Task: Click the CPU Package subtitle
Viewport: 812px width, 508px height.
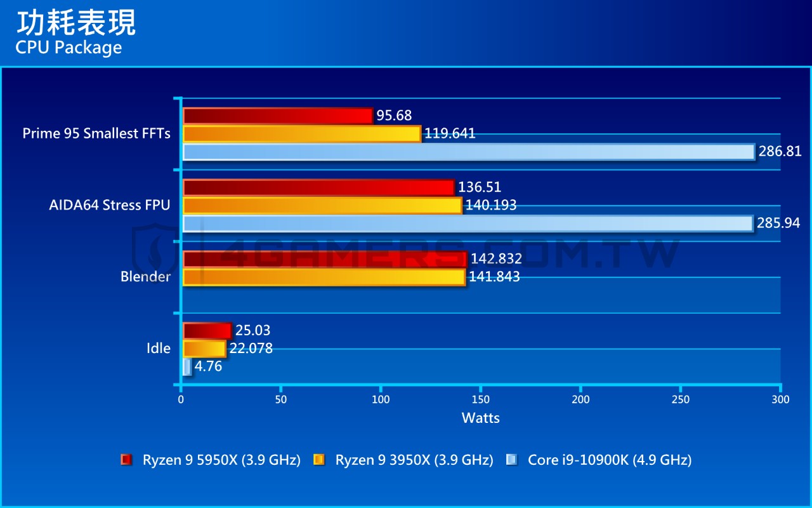Action: pos(69,48)
